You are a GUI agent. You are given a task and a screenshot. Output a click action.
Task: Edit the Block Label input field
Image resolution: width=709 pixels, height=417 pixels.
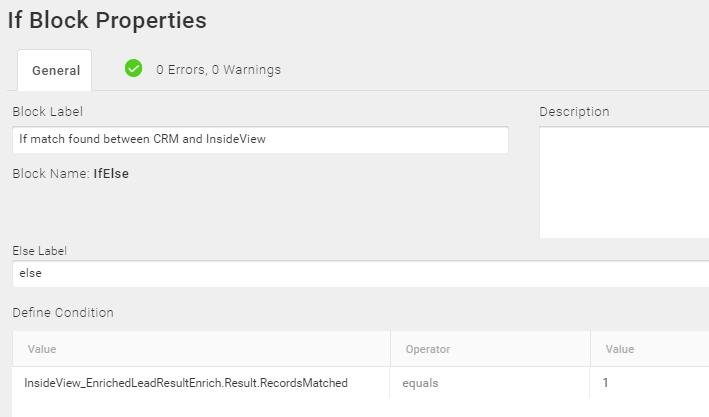(x=260, y=139)
